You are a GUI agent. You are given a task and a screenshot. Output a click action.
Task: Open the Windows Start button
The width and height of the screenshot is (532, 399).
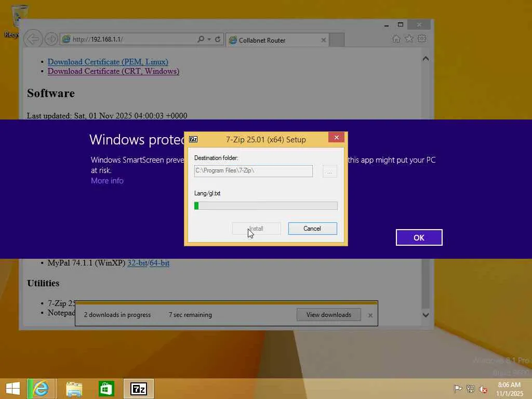13,389
